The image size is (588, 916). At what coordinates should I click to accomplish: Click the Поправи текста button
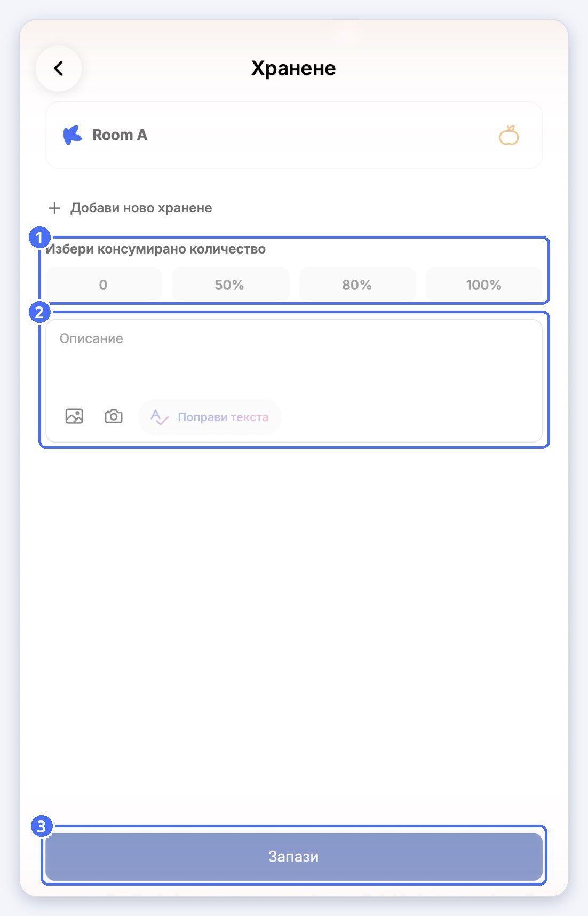pos(210,417)
